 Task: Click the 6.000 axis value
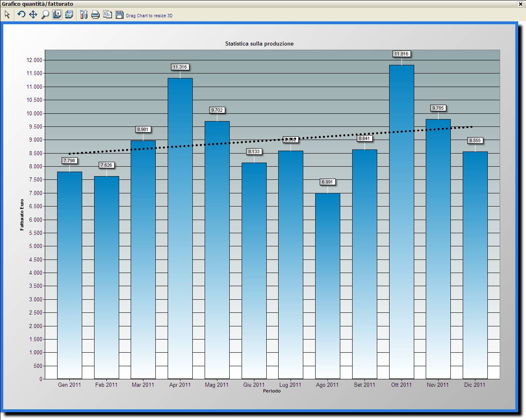click(36, 220)
